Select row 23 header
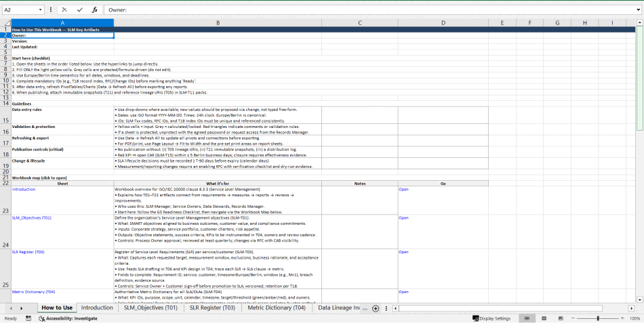Viewport: 644px width, 323px height. (x=5, y=200)
